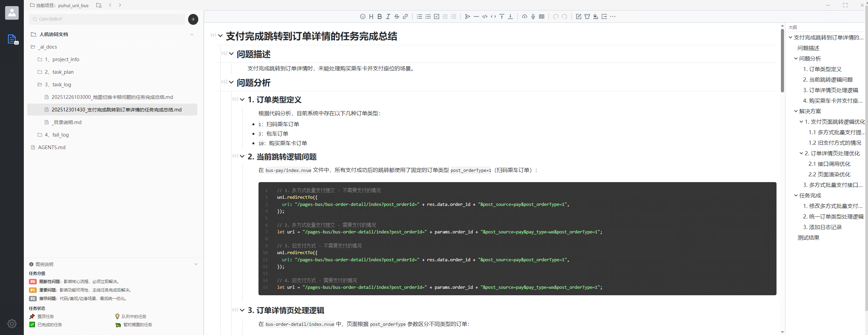Open the AGENTS.md file
The image size is (868, 335).
52,147
